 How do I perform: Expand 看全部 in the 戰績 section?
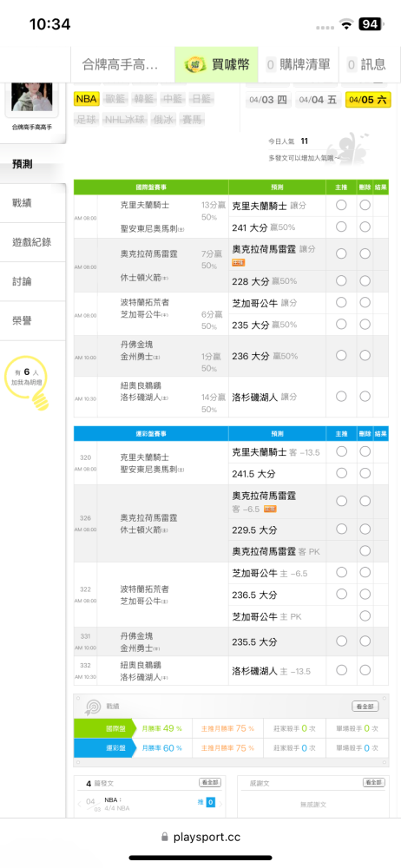tap(365, 707)
